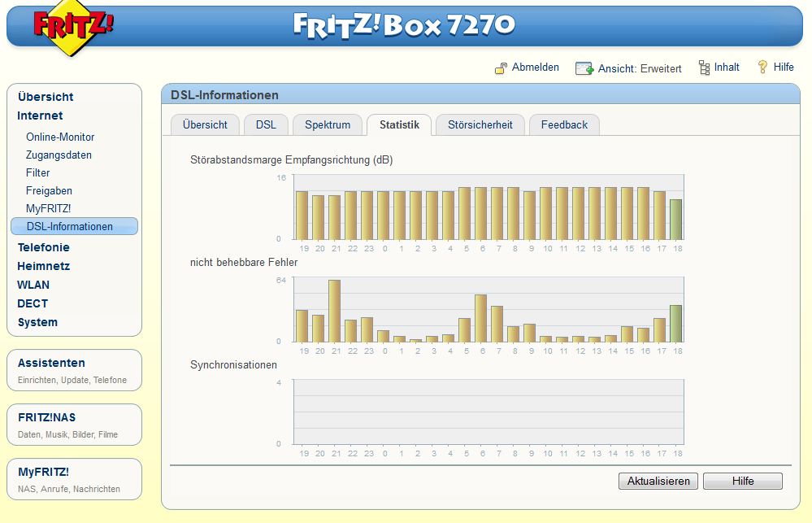The width and height of the screenshot is (812, 523).
Task: Switch to the Übersicht tab
Action: coord(205,125)
